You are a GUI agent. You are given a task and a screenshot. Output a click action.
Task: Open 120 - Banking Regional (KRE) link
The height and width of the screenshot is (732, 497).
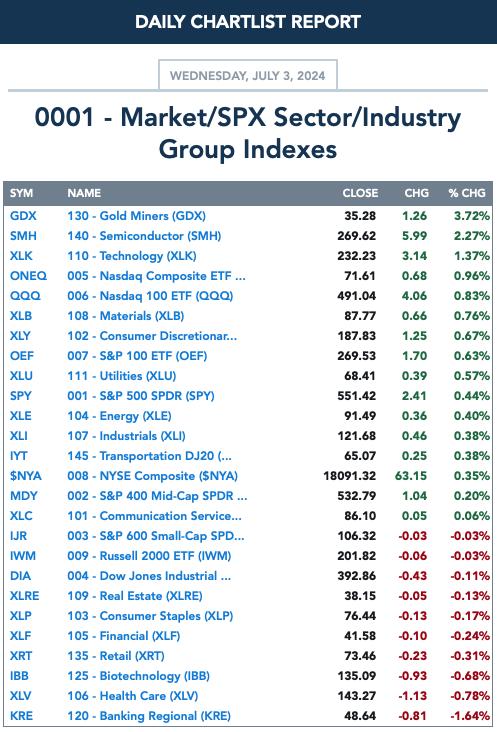click(149, 716)
